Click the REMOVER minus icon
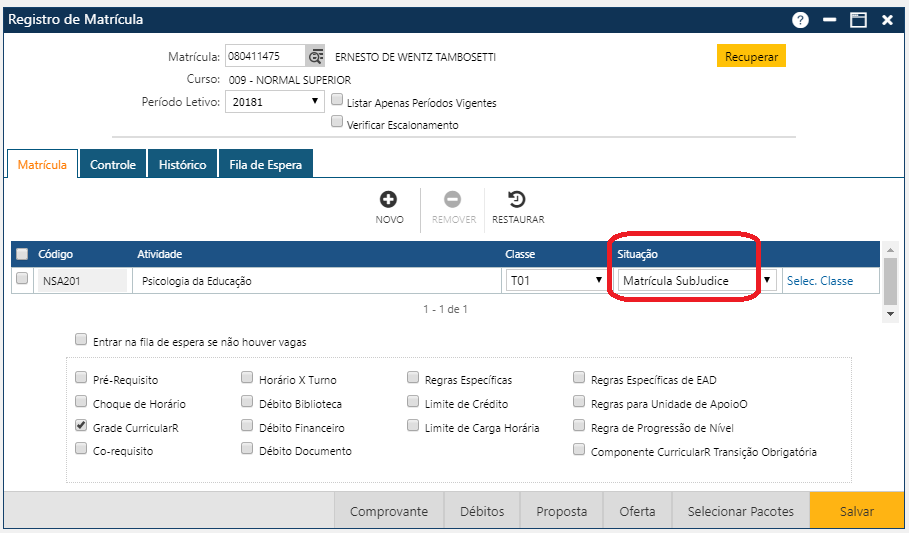909x533 pixels. point(453,200)
